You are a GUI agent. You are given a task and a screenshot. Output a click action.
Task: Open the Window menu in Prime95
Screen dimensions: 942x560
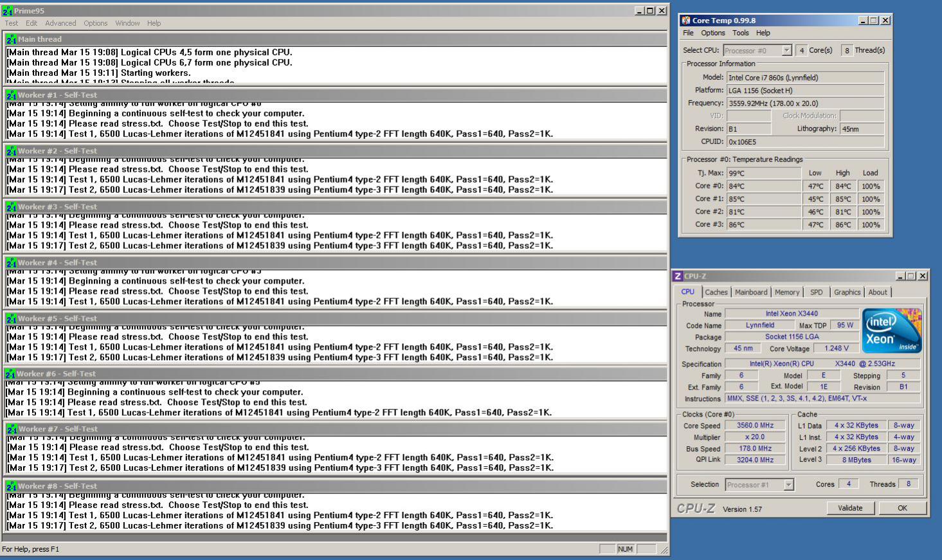[x=127, y=23]
